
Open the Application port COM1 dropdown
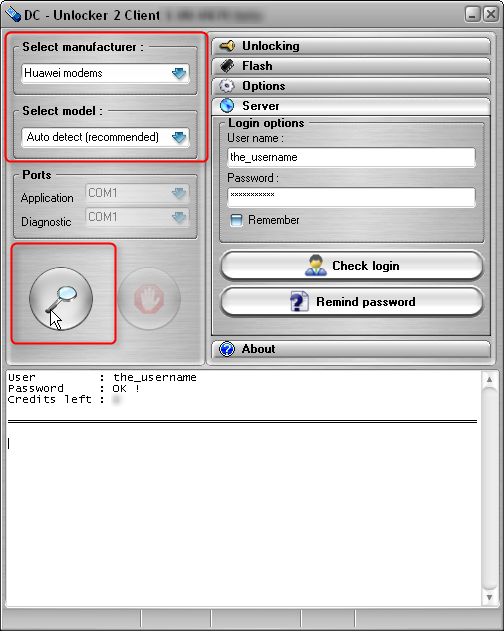[x=137, y=193]
